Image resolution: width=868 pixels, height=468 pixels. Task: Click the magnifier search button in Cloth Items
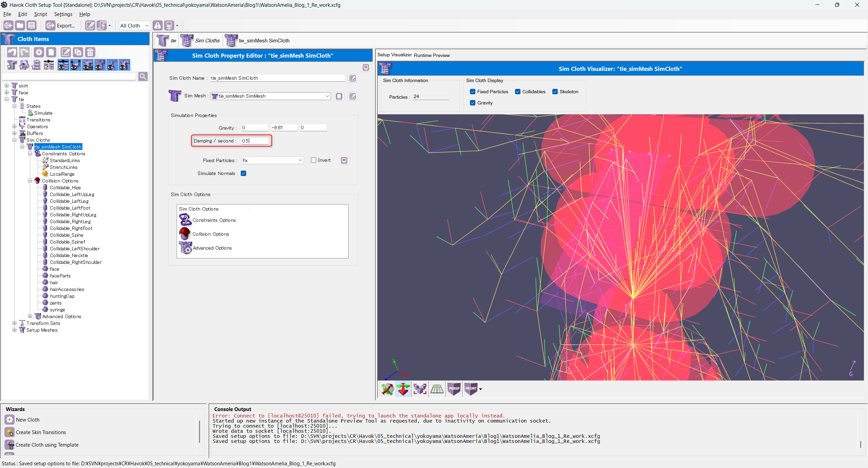point(143,77)
